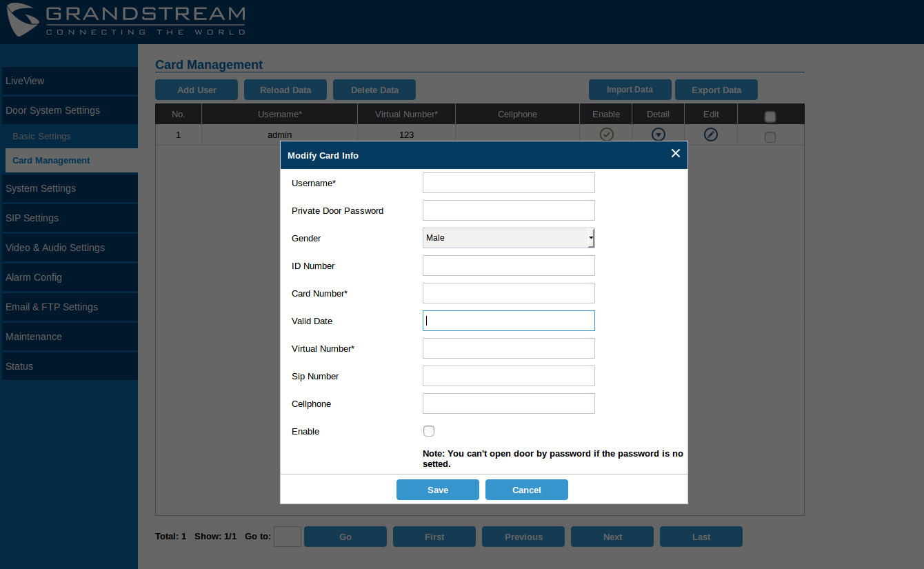The image size is (924, 569).
Task: Click the Grandstream logo
Action: [x=125, y=21]
